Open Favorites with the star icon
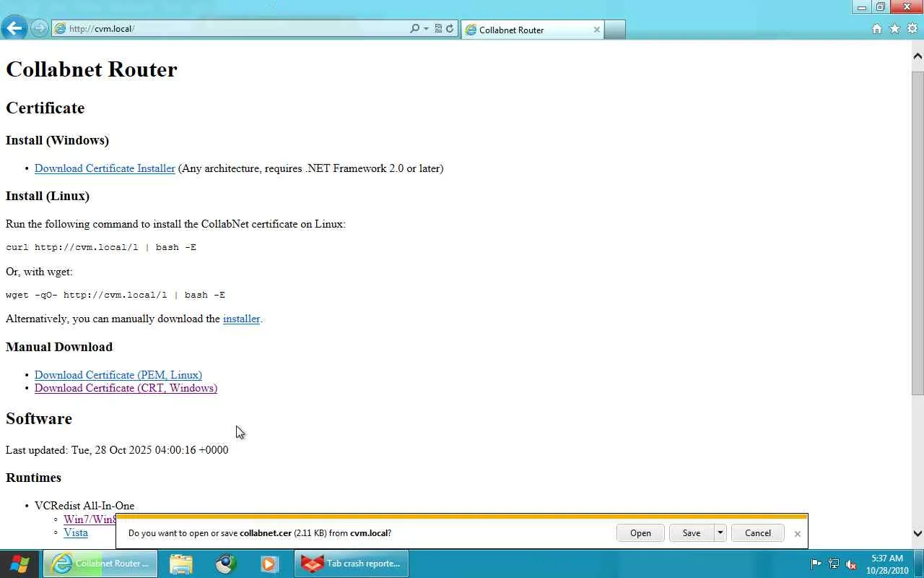Image resolution: width=924 pixels, height=578 pixels. click(894, 29)
